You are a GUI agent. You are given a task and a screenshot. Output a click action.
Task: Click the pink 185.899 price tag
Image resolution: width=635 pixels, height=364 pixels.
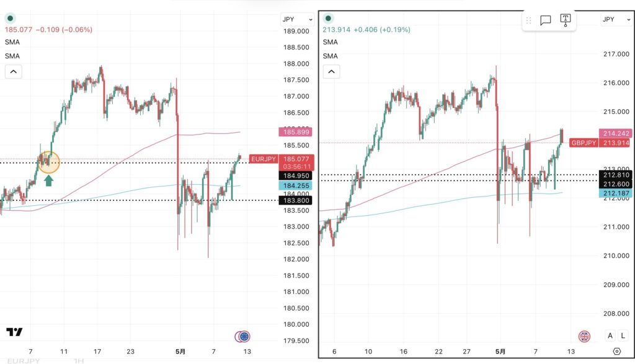[x=296, y=132]
